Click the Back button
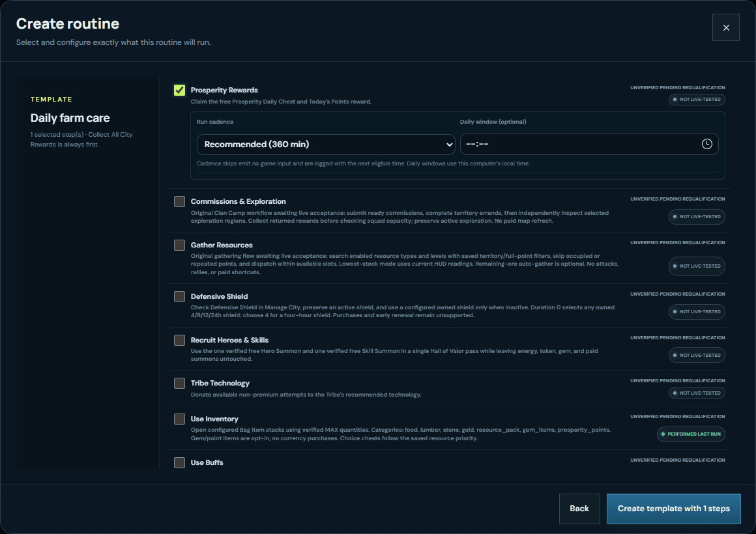756x534 pixels. click(579, 509)
